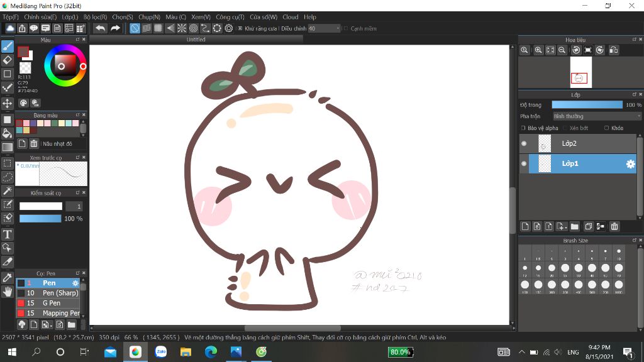Zoom out on navigator
Image resolution: width=644 pixels, height=362 pixels.
coord(562,50)
